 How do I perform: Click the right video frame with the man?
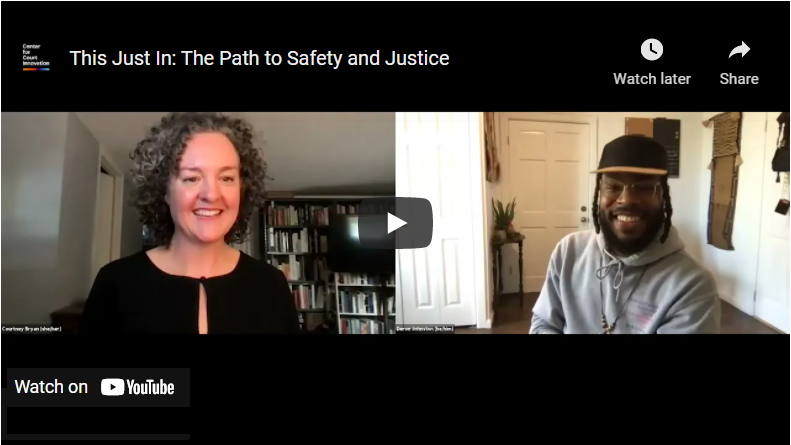(593, 222)
